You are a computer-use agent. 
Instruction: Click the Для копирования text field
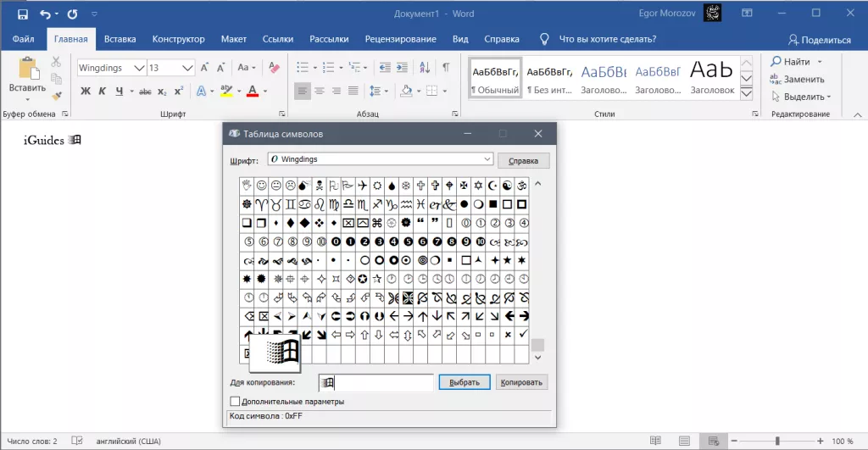[376, 382]
